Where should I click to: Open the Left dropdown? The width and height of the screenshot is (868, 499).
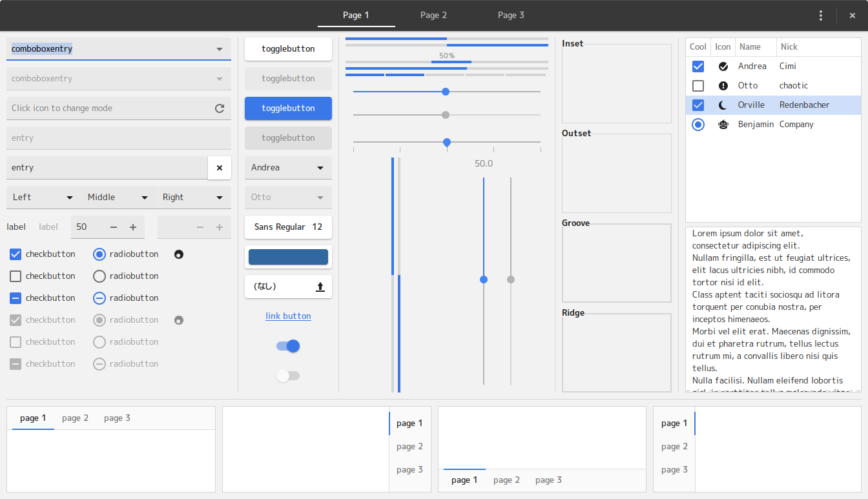click(x=44, y=198)
